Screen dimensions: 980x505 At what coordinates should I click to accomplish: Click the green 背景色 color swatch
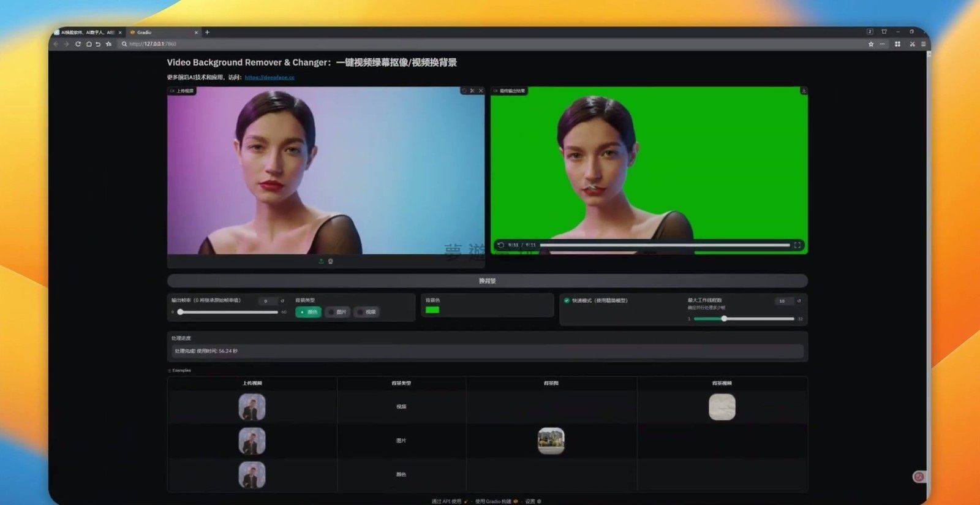click(x=432, y=310)
